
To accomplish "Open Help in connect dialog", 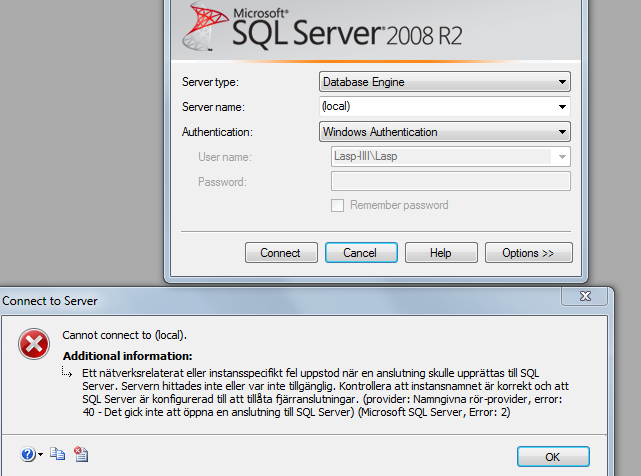I will pyautogui.click(x=441, y=253).
